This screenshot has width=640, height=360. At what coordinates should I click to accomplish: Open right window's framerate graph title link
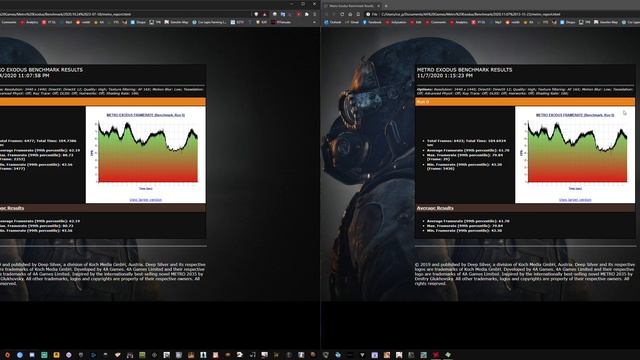point(575,115)
